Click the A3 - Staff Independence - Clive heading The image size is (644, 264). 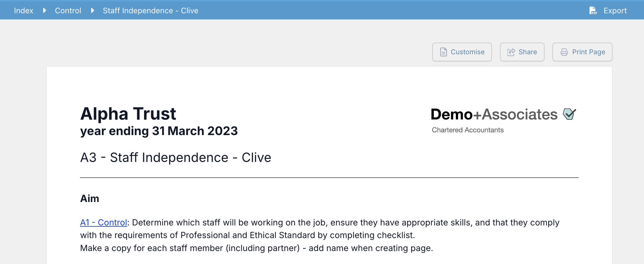click(176, 158)
